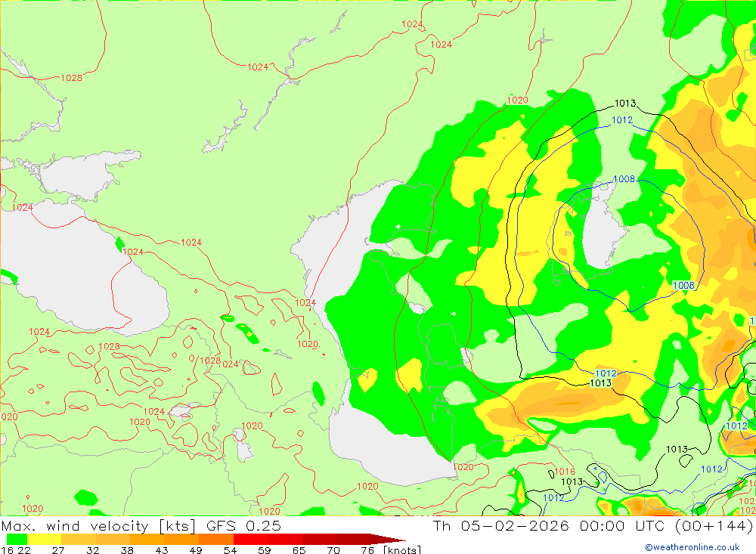This screenshot has width=756, height=554.
Task: Click the weatheronline.co.uk copyright link
Action: 692,547
